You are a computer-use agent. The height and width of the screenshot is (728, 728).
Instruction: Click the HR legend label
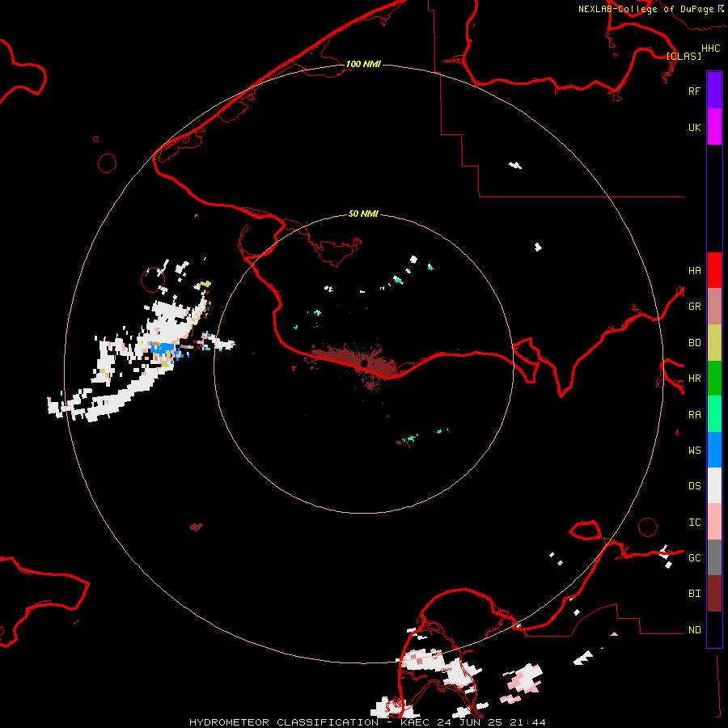pos(694,379)
